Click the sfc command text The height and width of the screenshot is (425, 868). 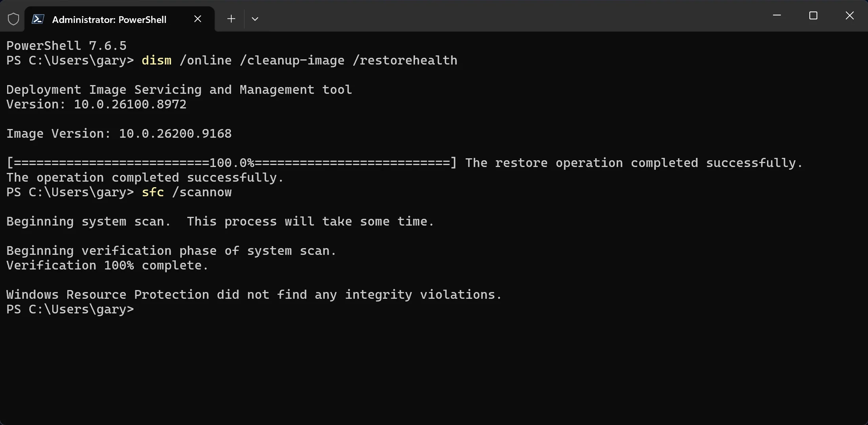click(153, 192)
